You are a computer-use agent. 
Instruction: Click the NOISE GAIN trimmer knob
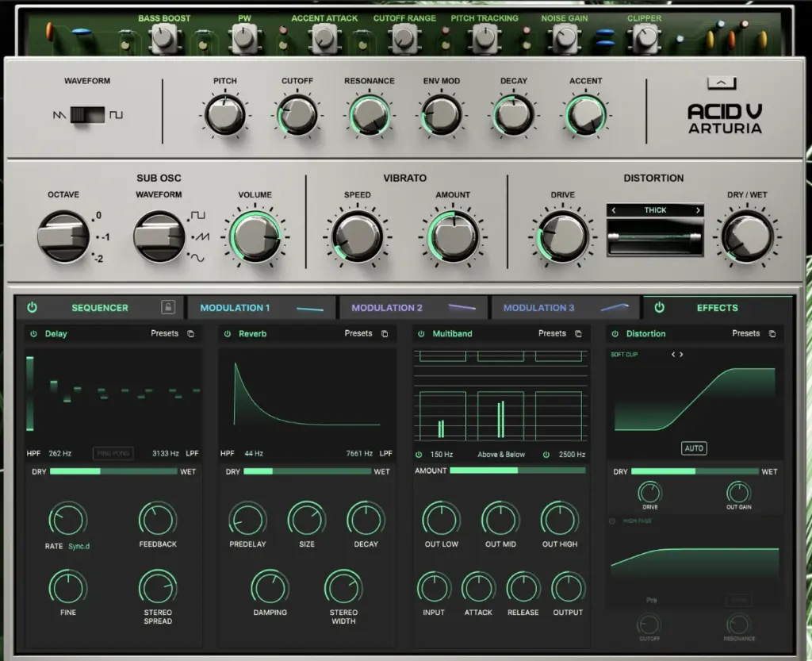[x=565, y=38]
